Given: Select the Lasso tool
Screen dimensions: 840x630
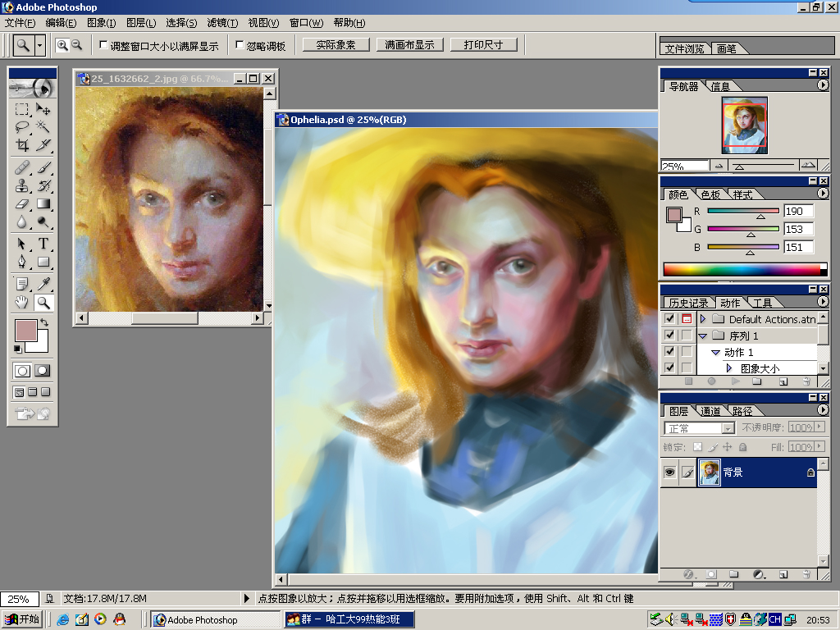Looking at the screenshot, I should click(22, 127).
